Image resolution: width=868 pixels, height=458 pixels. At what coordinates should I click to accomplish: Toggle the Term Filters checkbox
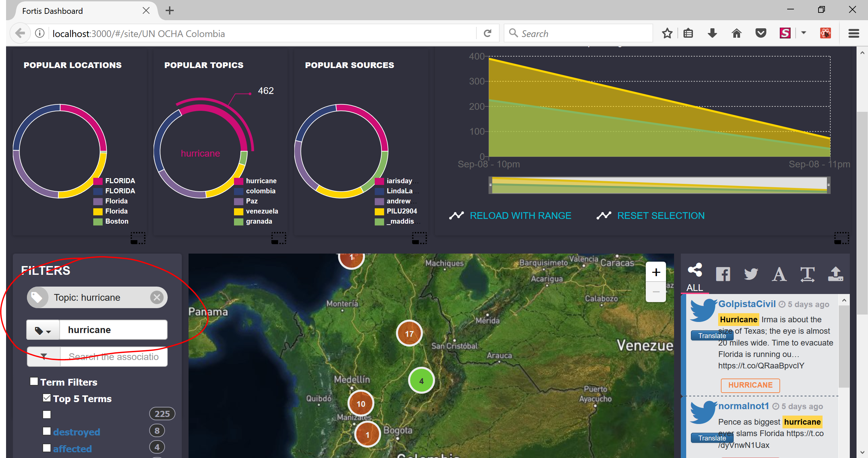click(34, 381)
